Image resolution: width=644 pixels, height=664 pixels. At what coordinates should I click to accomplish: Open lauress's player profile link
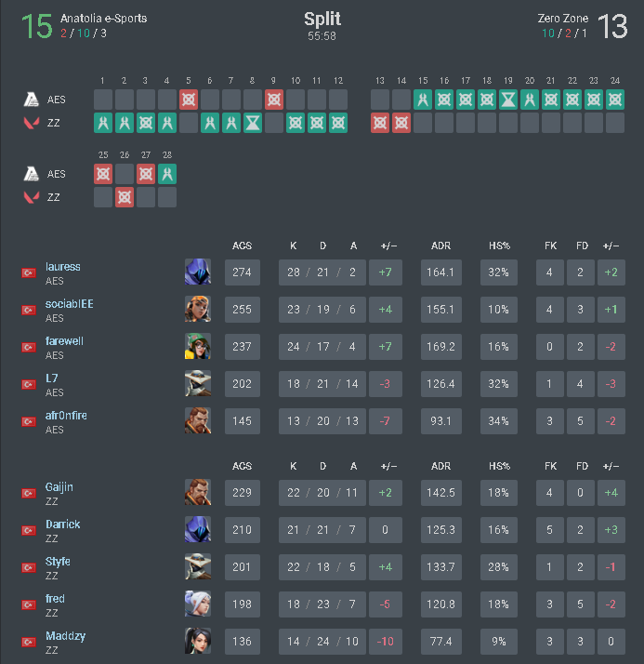[63, 267]
